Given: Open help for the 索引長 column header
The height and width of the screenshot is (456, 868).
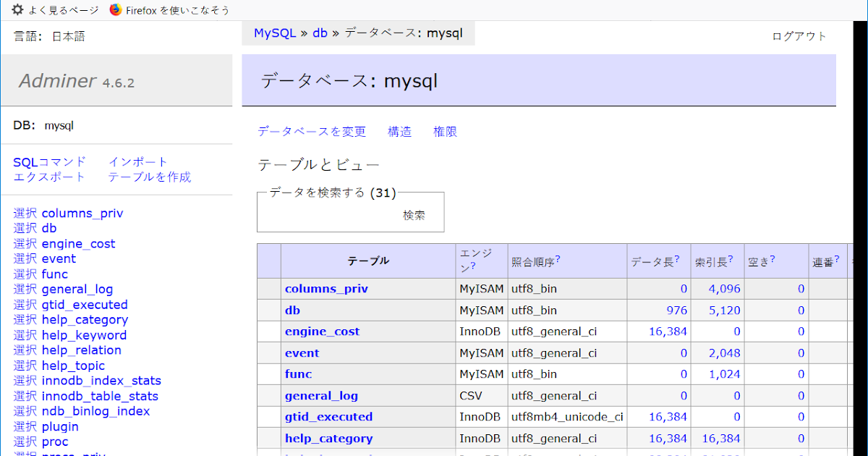Looking at the screenshot, I should click(731, 258).
